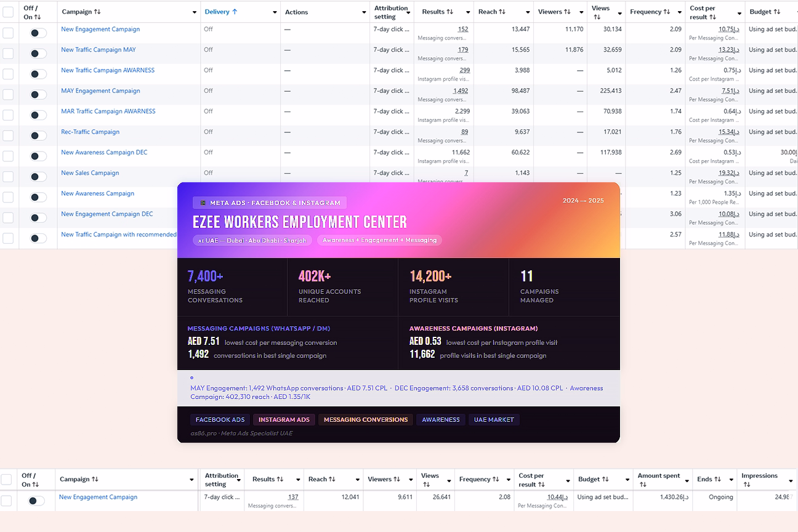Open Rec-Traffic Campaign link
The image size is (798, 532).
(x=91, y=132)
